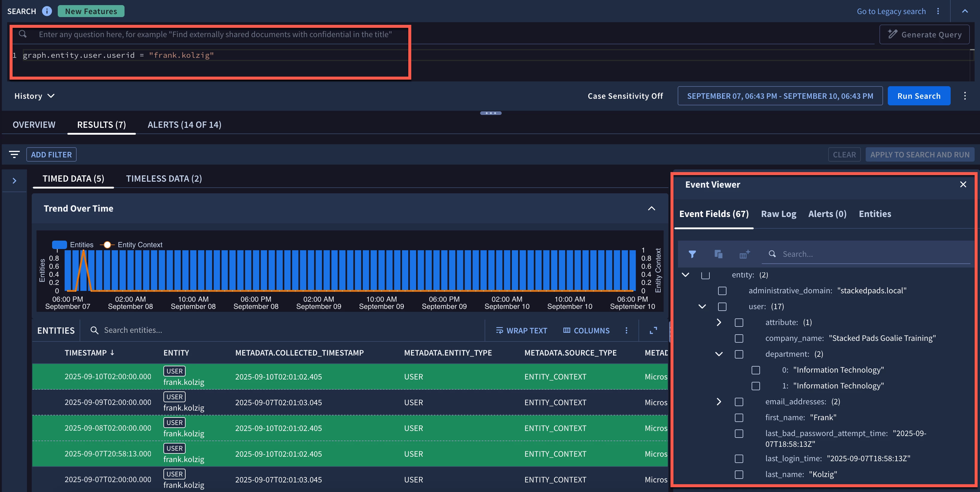Open the entities table three-dot menu
Screen dimensions: 980x492
626,330
